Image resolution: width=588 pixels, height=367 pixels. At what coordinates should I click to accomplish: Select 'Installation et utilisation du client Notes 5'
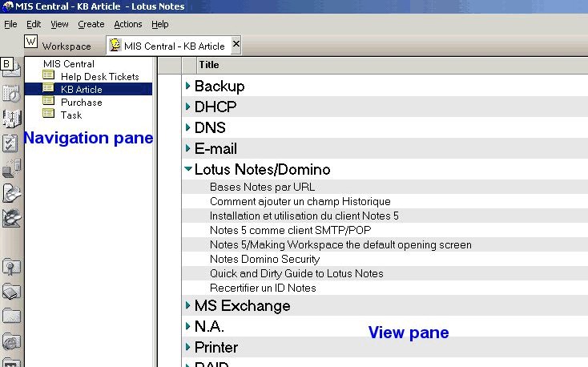304,216
